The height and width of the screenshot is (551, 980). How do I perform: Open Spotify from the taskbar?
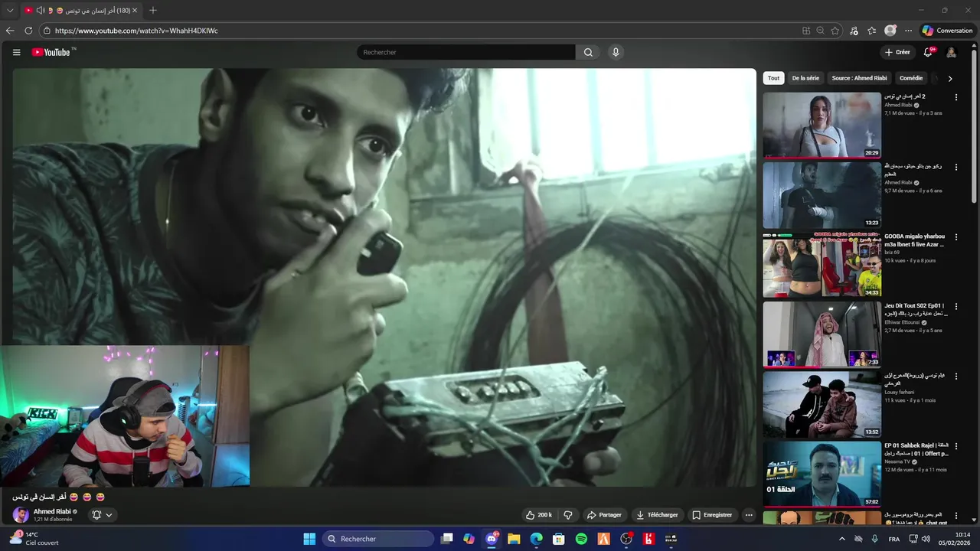[x=581, y=539]
